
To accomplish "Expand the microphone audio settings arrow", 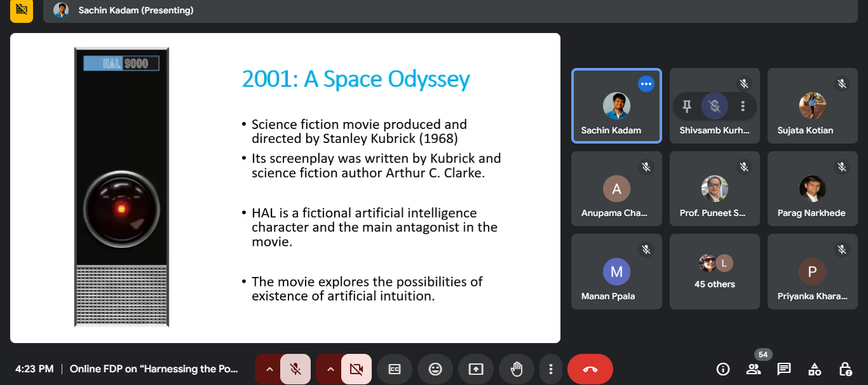I will (x=269, y=369).
